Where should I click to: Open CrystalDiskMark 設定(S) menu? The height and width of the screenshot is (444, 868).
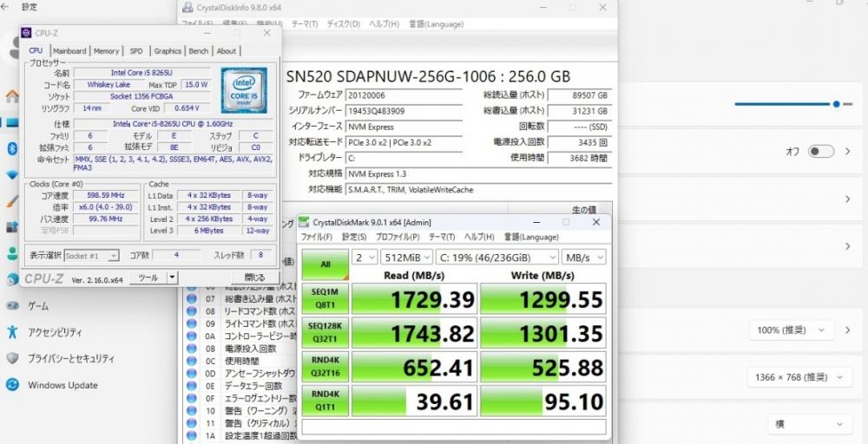tap(354, 237)
